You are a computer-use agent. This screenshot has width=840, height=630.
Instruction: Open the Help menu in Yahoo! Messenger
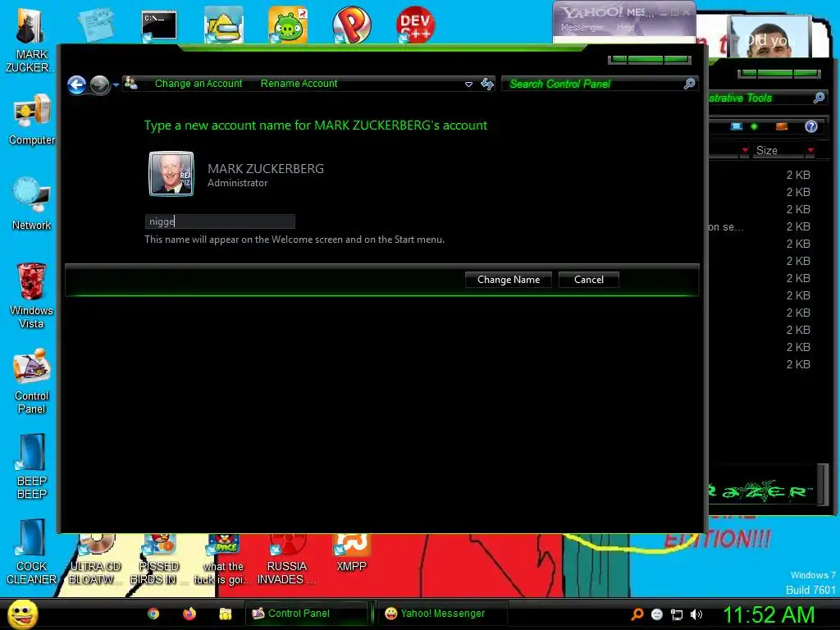(x=625, y=27)
